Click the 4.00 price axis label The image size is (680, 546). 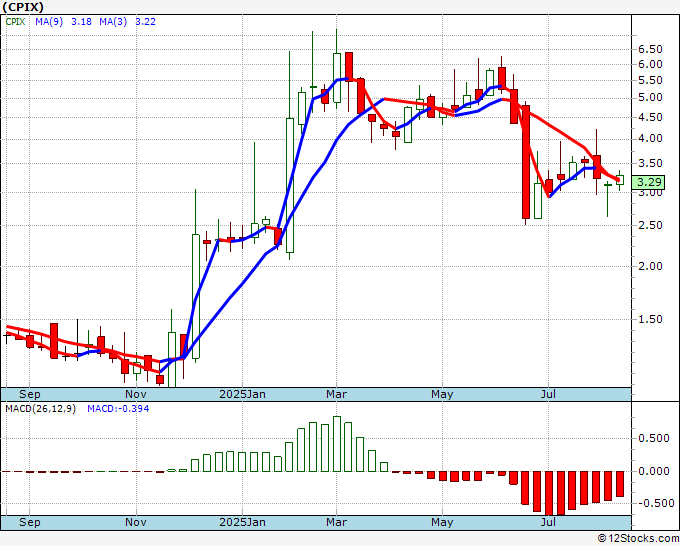(650, 139)
